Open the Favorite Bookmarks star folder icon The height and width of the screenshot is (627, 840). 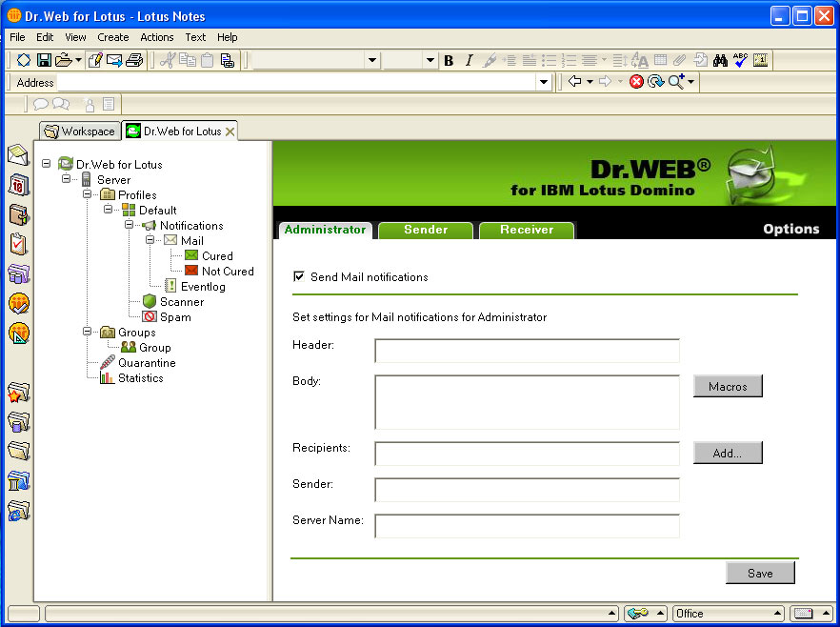pos(18,393)
